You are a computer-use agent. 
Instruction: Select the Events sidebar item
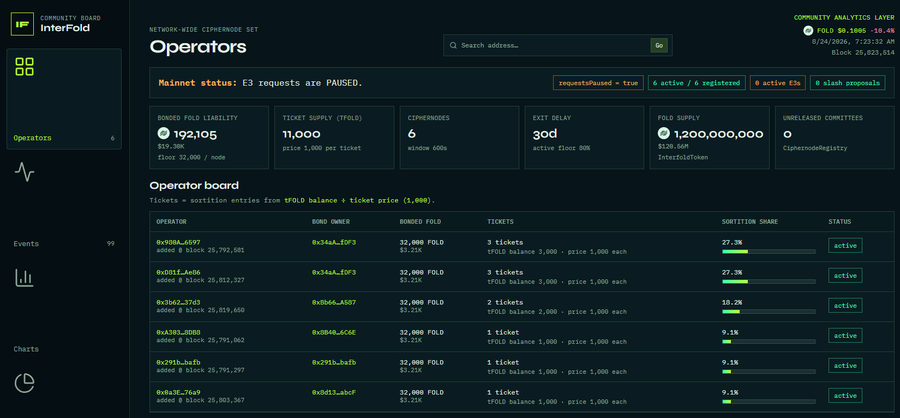tap(26, 244)
